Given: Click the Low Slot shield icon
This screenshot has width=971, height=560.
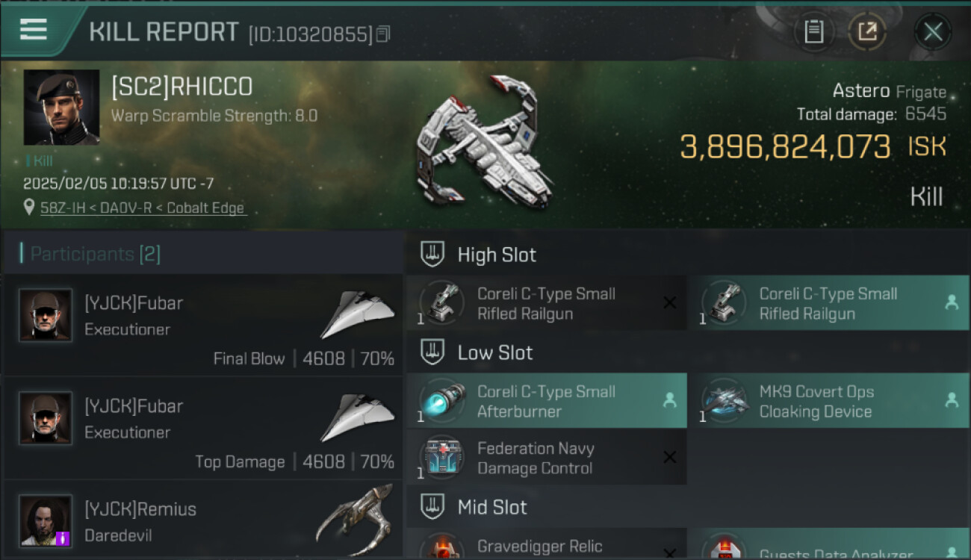Looking at the screenshot, I should (432, 352).
